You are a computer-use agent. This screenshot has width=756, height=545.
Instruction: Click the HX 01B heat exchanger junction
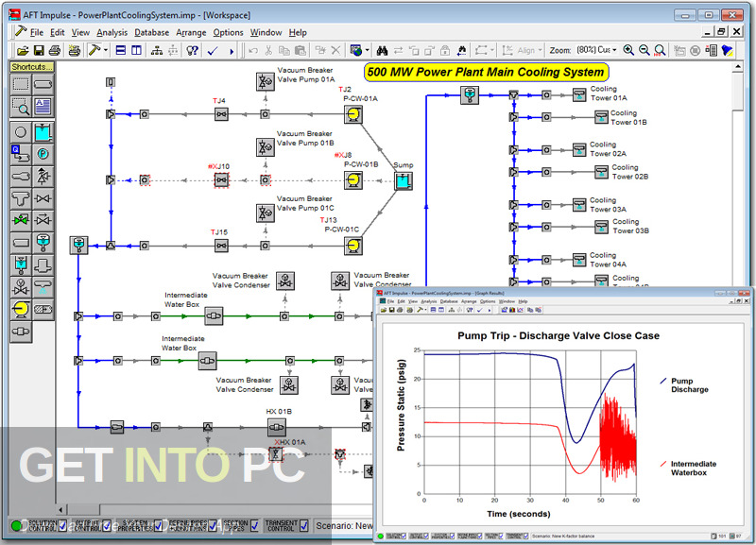(x=277, y=427)
